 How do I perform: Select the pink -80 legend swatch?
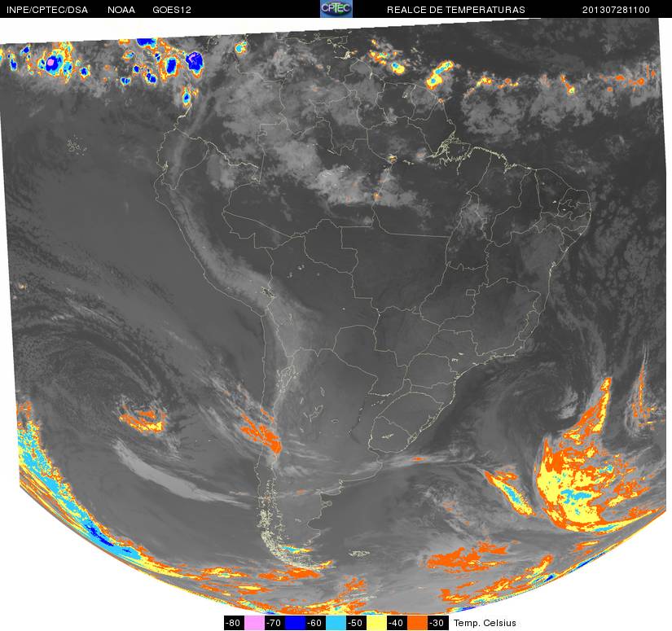(x=255, y=623)
